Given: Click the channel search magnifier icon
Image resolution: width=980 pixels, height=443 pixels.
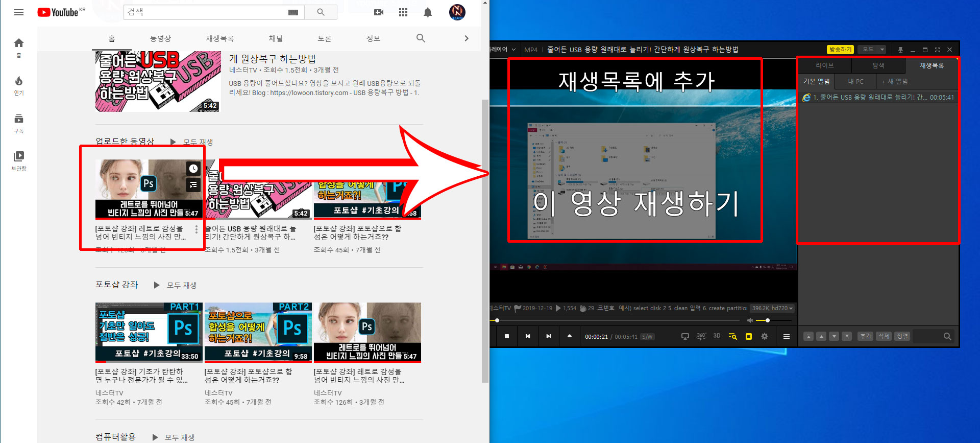Looking at the screenshot, I should [421, 38].
